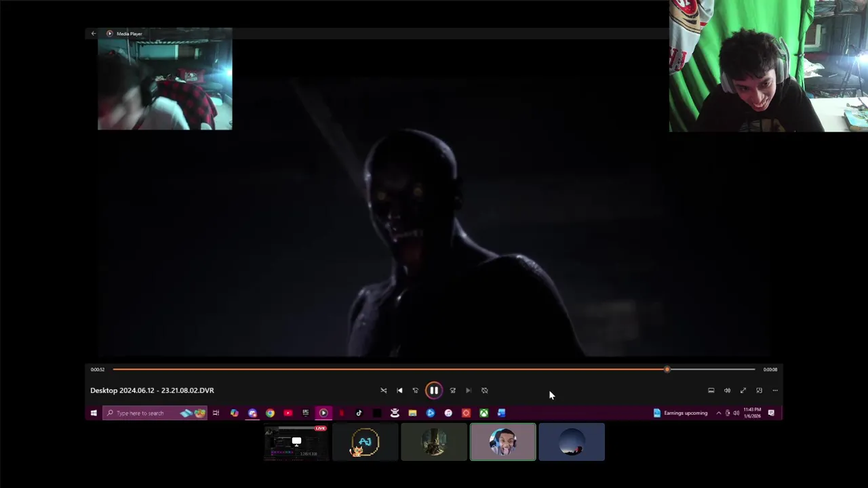This screenshot has width=868, height=488.
Task: Enter full screen in Media Player
Action: (743, 390)
